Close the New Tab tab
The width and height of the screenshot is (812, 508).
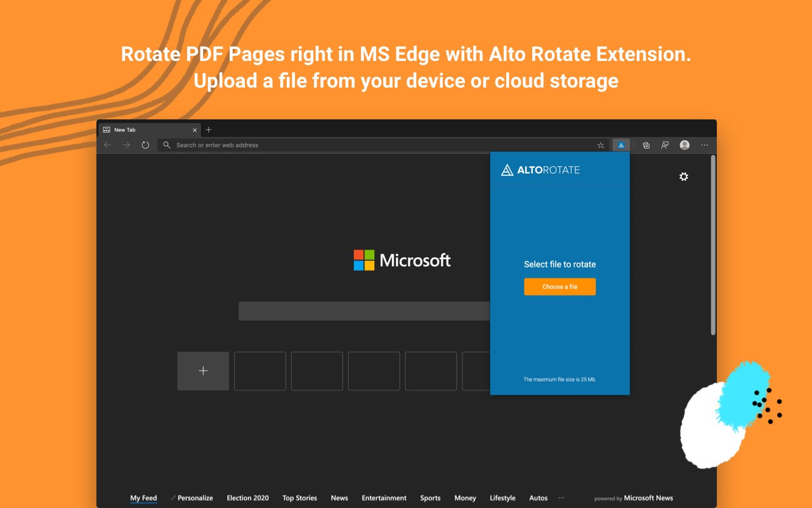point(195,130)
